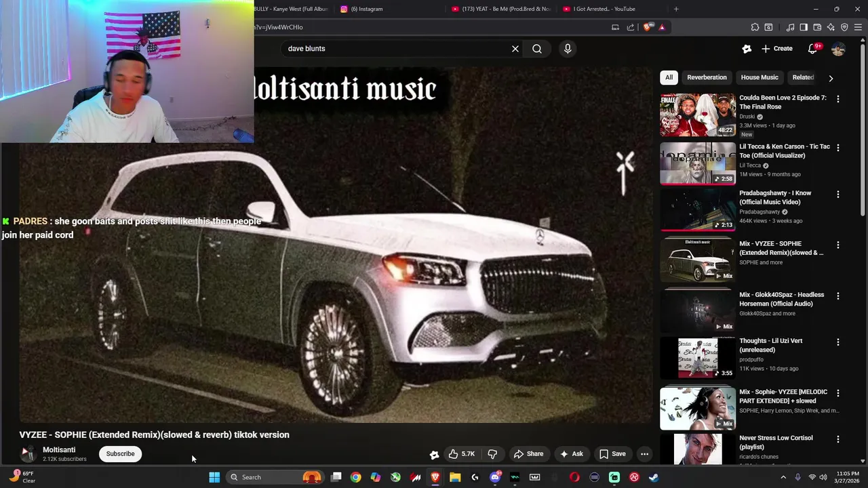Open the browser extensions puzzle icon
868x488 pixels.
[755, 27]
